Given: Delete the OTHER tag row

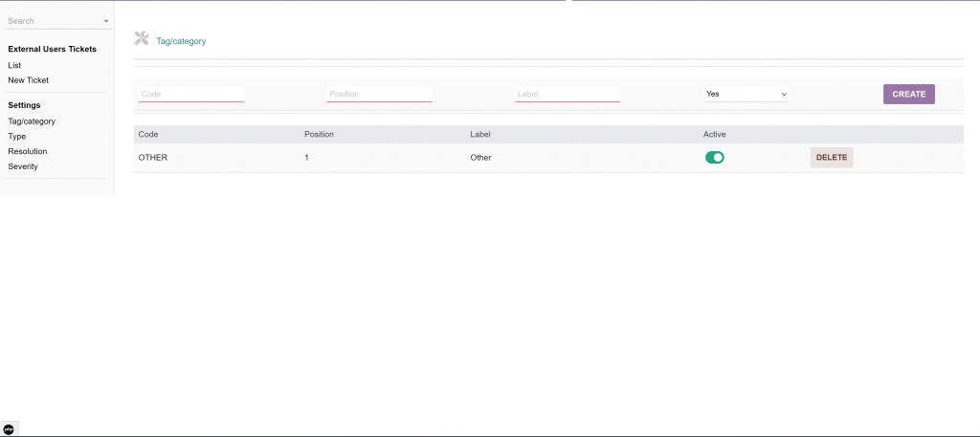Looking at the screenshot, I should [x=832, y=158].
